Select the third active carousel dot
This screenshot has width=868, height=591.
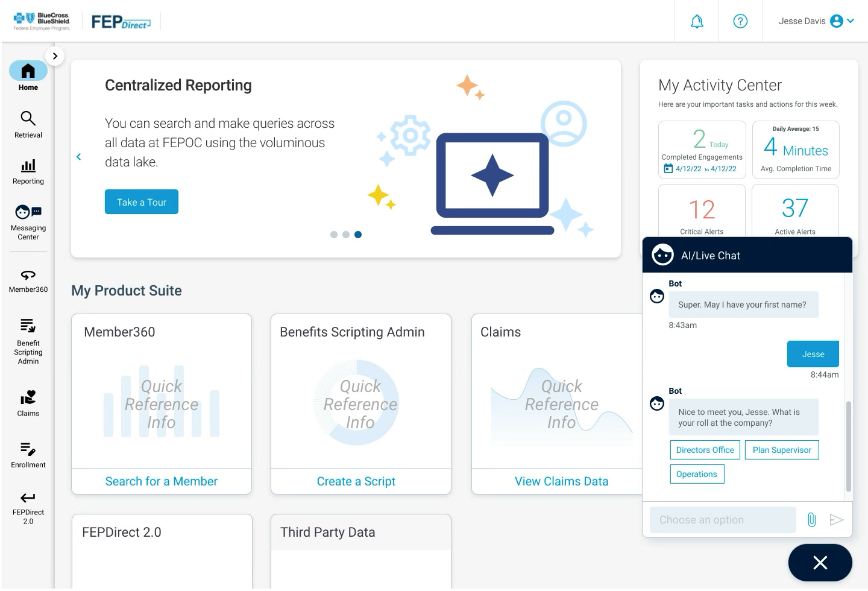coord(358,235)
